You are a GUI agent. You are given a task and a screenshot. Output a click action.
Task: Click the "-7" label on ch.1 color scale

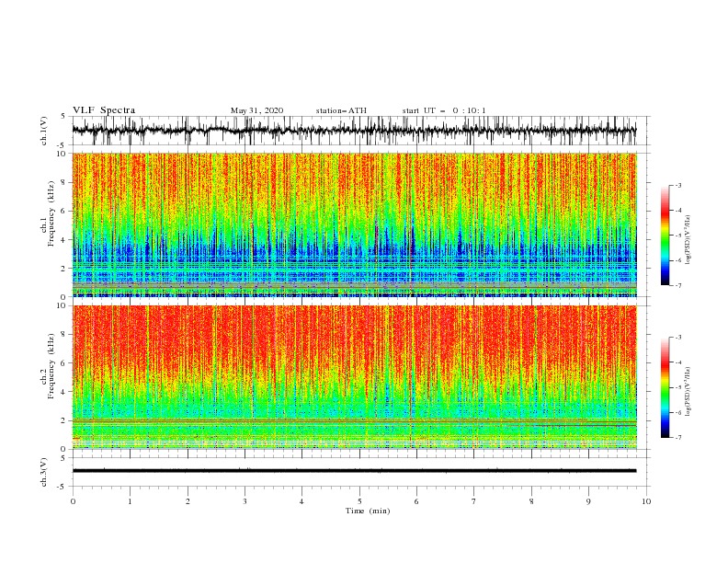(677, 285)
